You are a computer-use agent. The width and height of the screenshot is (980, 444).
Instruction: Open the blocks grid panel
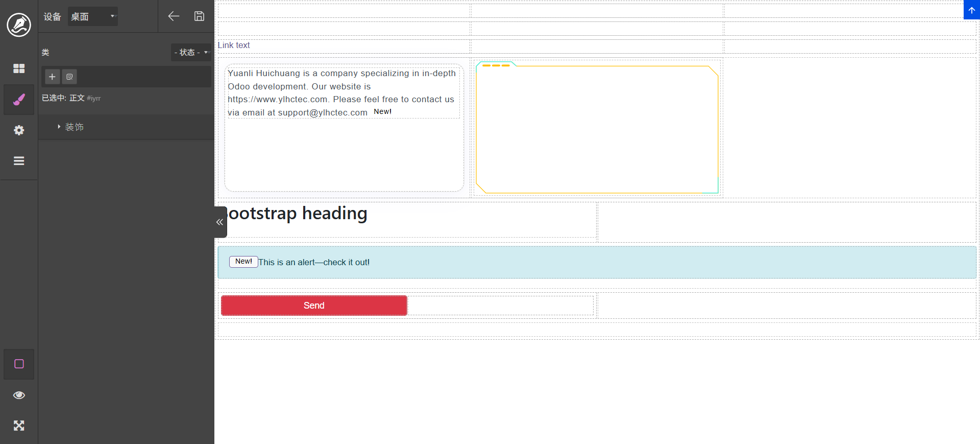[19, 68]
